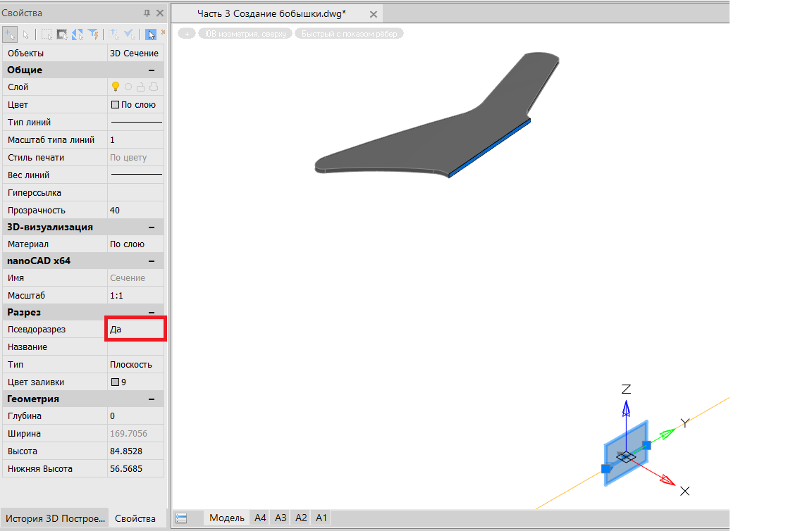
Task: Click the ЮВ изометрия, сверху view button
Action: point(245,33)
